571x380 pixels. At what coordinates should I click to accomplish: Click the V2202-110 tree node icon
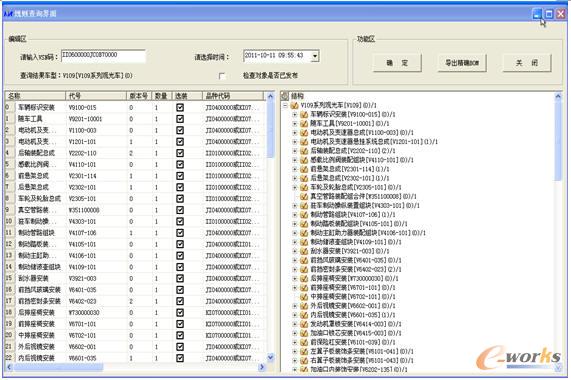(304, 151)
